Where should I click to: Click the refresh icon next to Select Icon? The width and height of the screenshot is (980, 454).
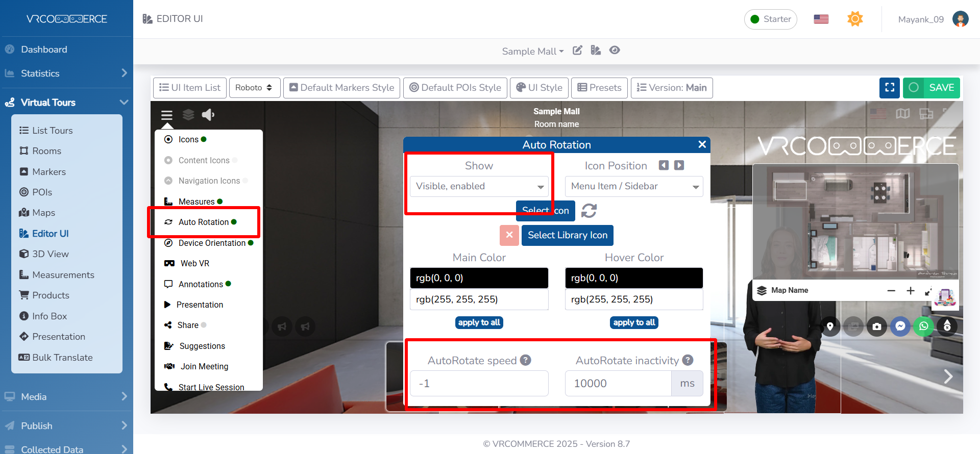pos(589,211)
